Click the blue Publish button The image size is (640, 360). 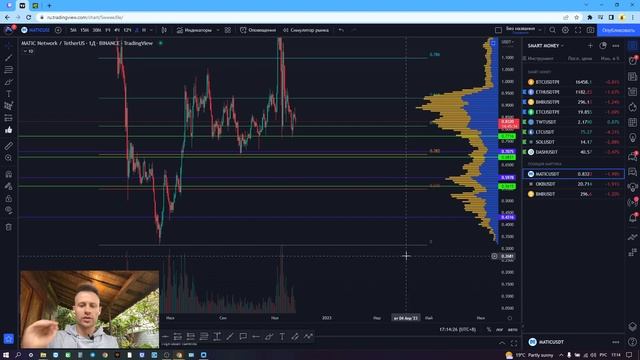(618, 30)
